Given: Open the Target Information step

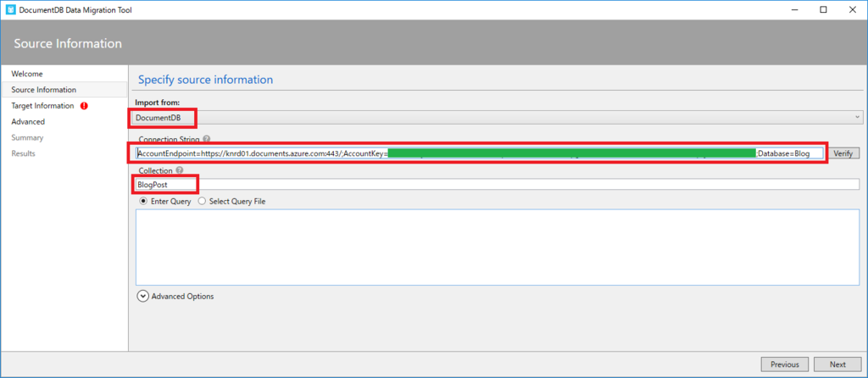Looking at the screenshot, I should [x=42, y=106].
